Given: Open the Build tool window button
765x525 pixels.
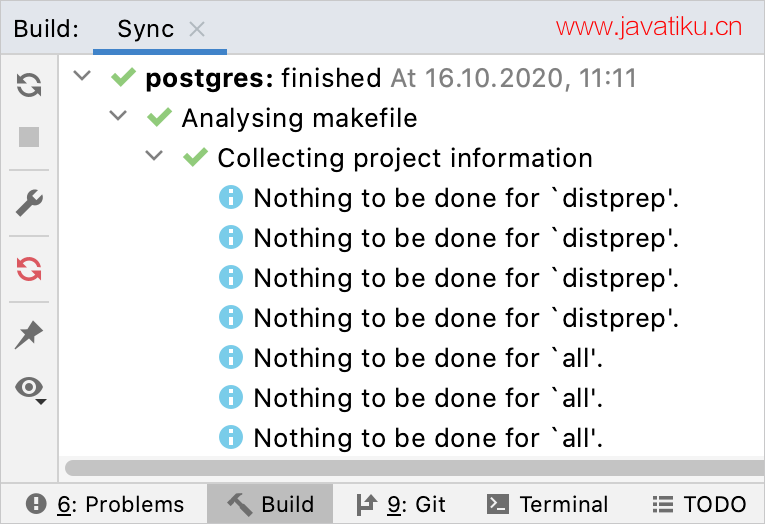Looking at the screenshot, I should coord(270,504).
